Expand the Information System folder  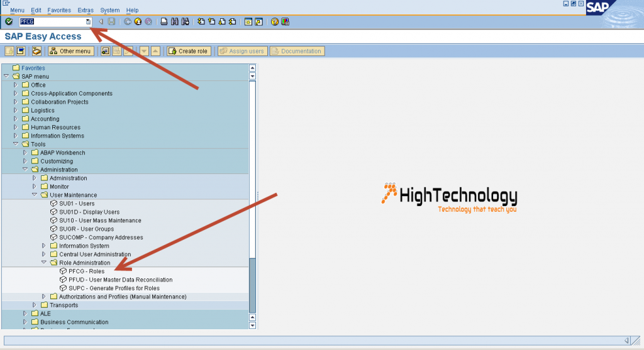(44, 246)
